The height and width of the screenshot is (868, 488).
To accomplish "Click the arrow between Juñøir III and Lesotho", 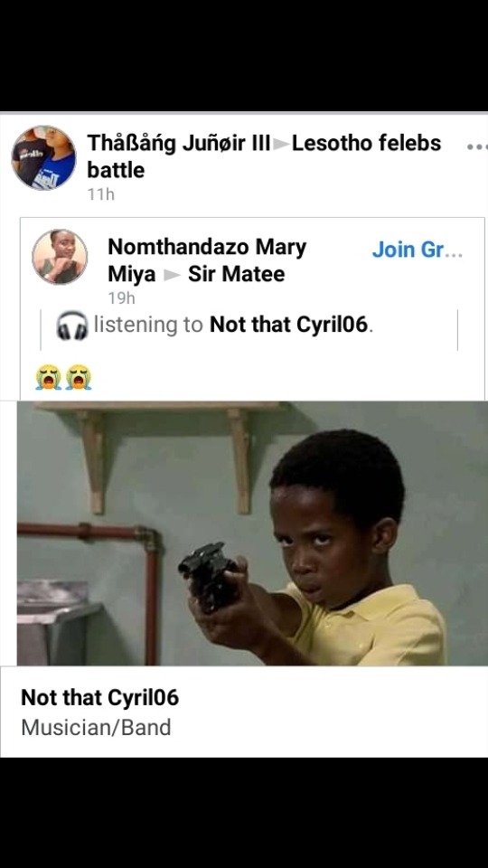I will click(x=282, y=145).
